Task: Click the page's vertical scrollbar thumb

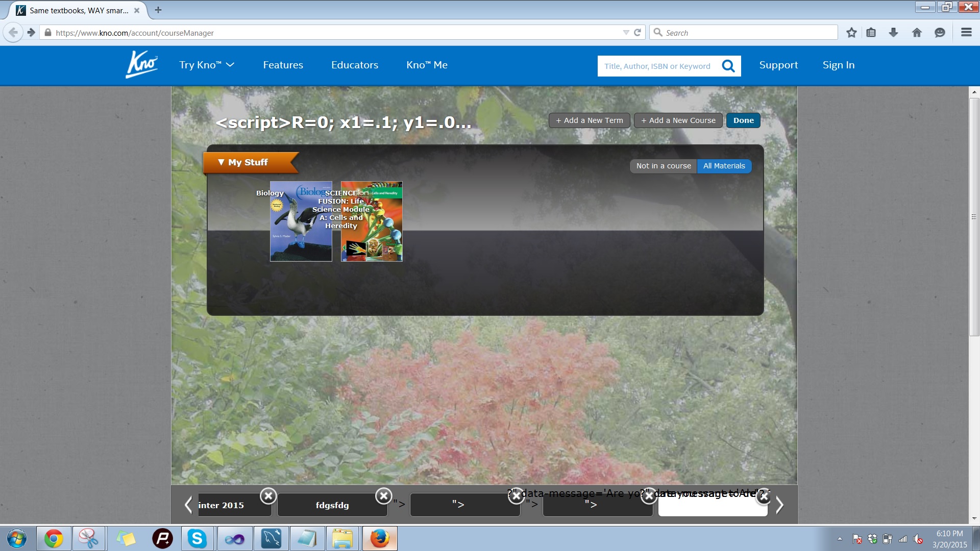Action: tap(974, 217)
